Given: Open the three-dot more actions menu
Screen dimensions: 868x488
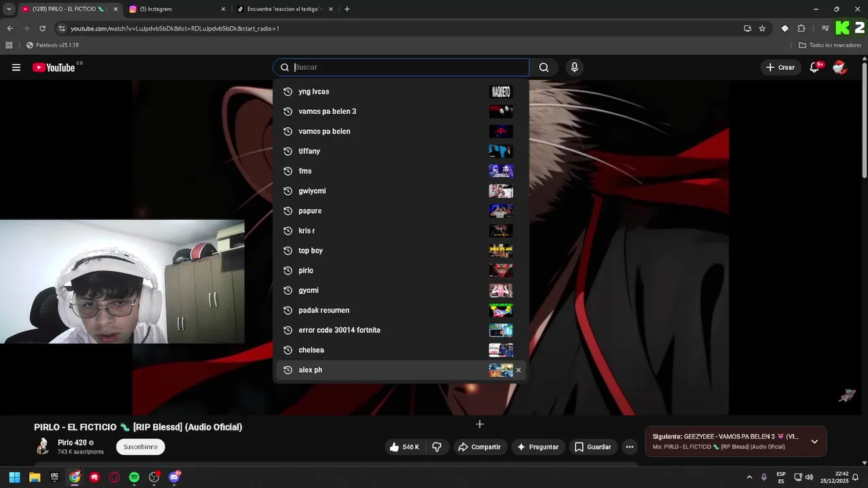Looking at the screenshot, I should (629, 447).
